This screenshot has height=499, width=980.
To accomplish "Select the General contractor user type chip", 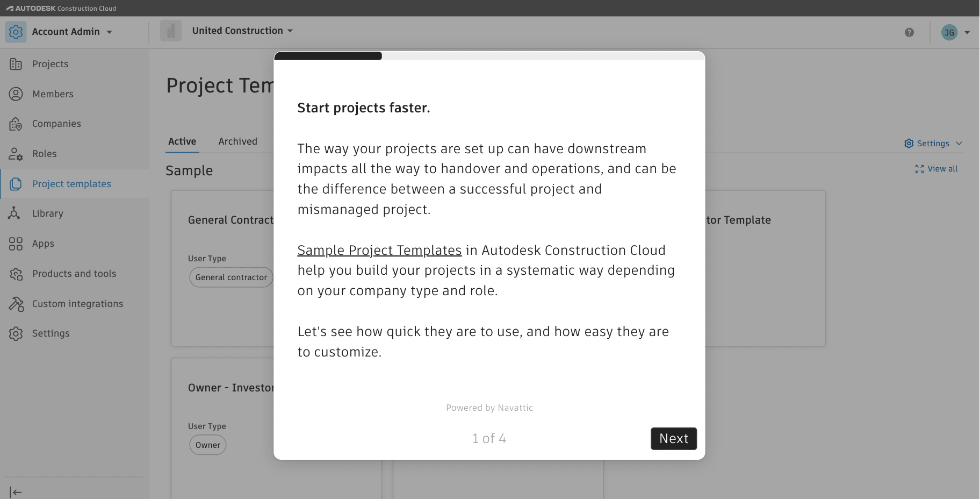I will (x=231, y=277).
